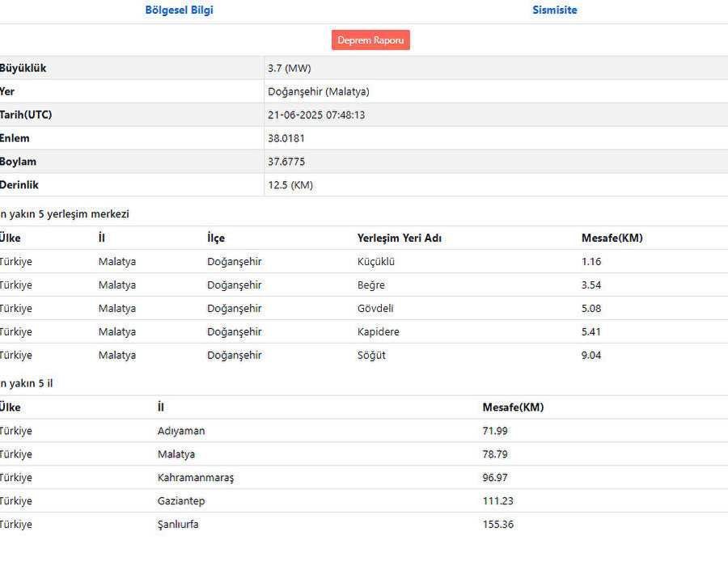Select the Küçüklü settlement row
The width and height of the screenshot is (728, 561).
tap(376, 262)
